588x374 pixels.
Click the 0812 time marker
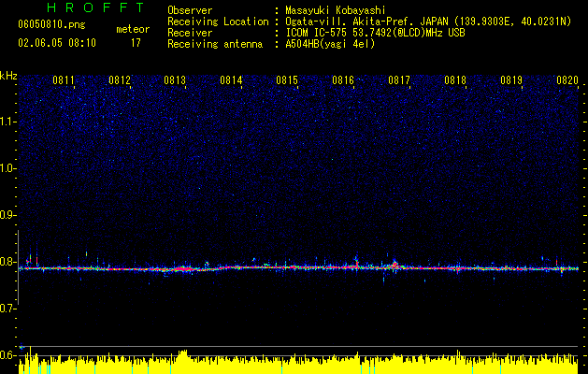[x=120, y=80]
